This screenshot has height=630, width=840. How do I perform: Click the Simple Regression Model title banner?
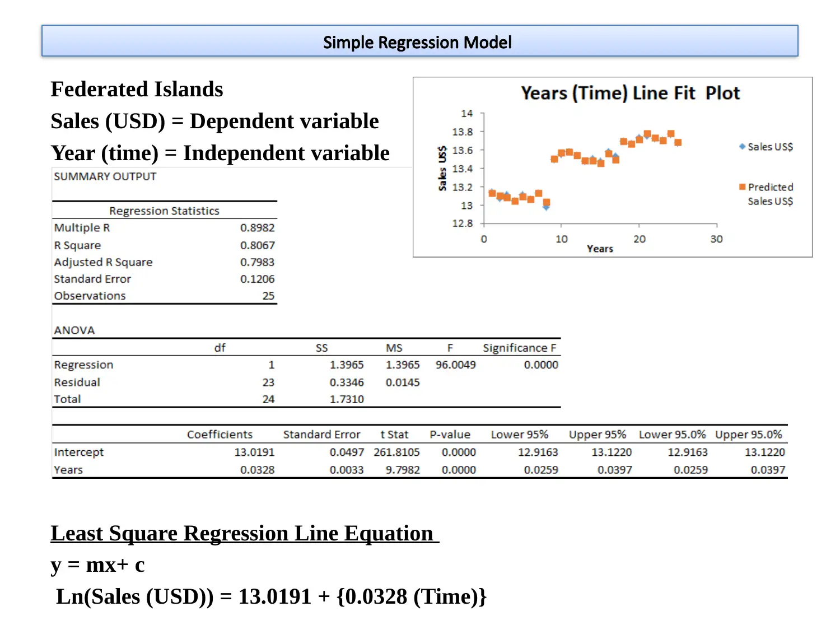pos(419,41)
